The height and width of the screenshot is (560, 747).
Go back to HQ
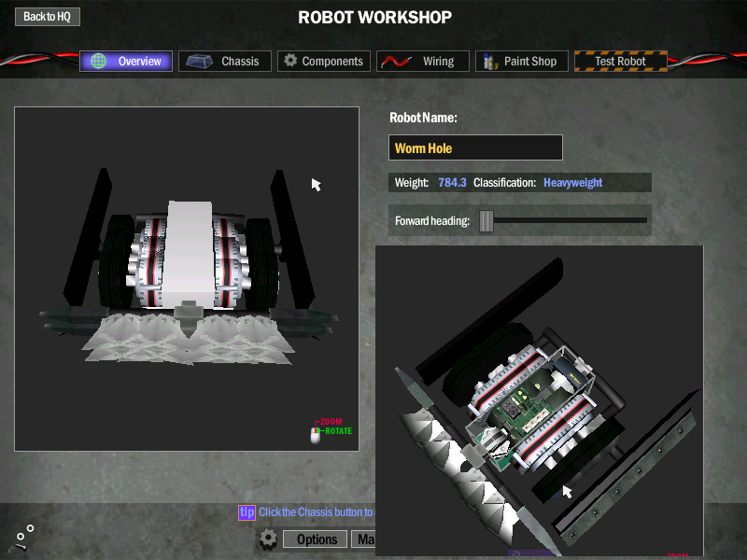pos(48,17)
